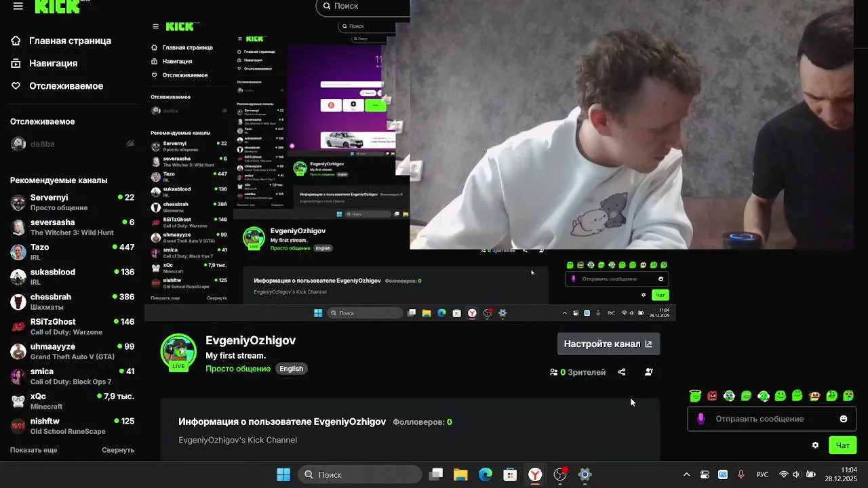Open chat settings gear beside large Чат button
This screenshot has height=488, width=868.
815,445
